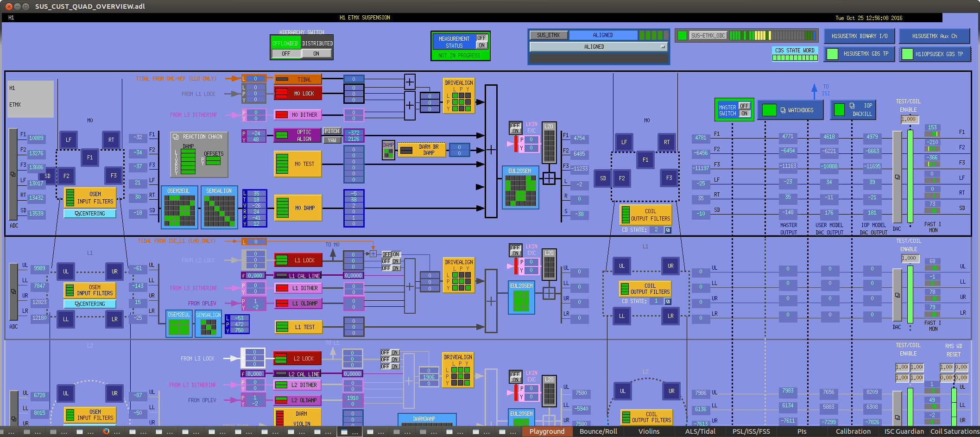The width and height of the screenshot is (980, 437).
Task: Set Hierarchy Switch to ON
Action: (316, 54)
